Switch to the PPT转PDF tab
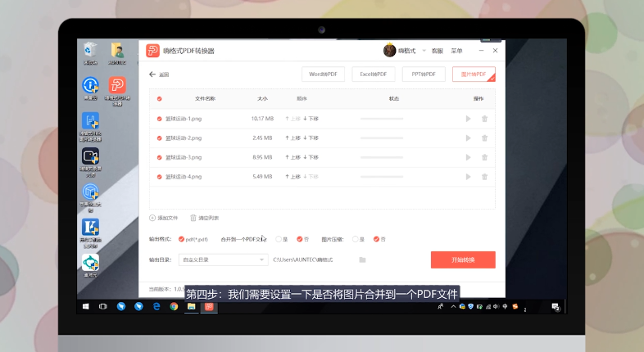Viewport: 644px width, 352px height. [x=424, y=74]
